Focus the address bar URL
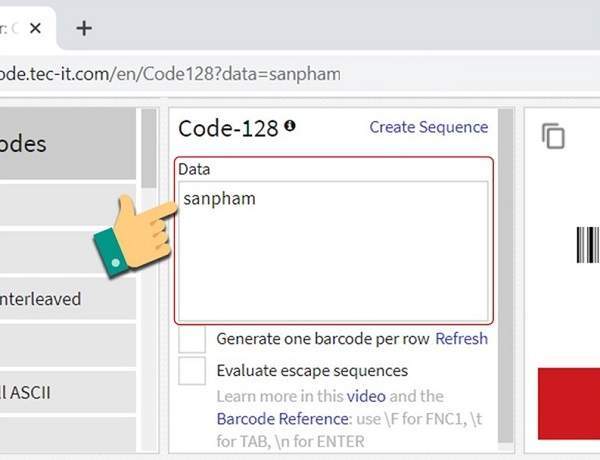The height and width of the screenshot is (460, 600). coord(170,75)
